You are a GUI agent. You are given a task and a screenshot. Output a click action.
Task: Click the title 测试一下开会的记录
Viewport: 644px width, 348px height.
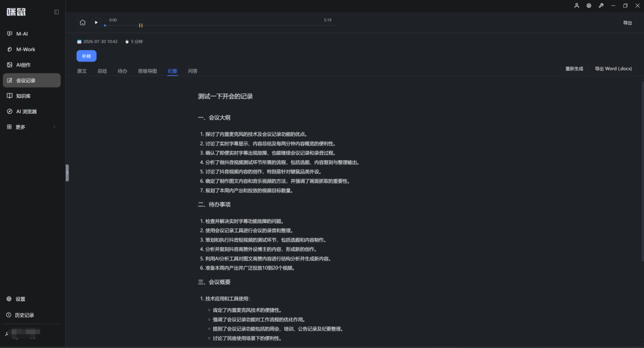coord(225,97)
